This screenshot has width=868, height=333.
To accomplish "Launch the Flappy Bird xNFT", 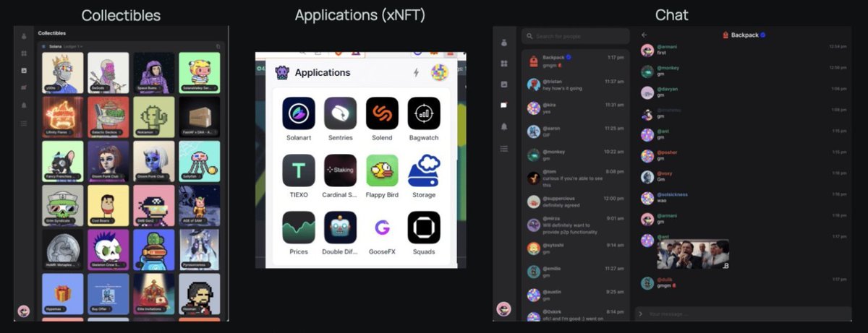I will tap(382, 170).
